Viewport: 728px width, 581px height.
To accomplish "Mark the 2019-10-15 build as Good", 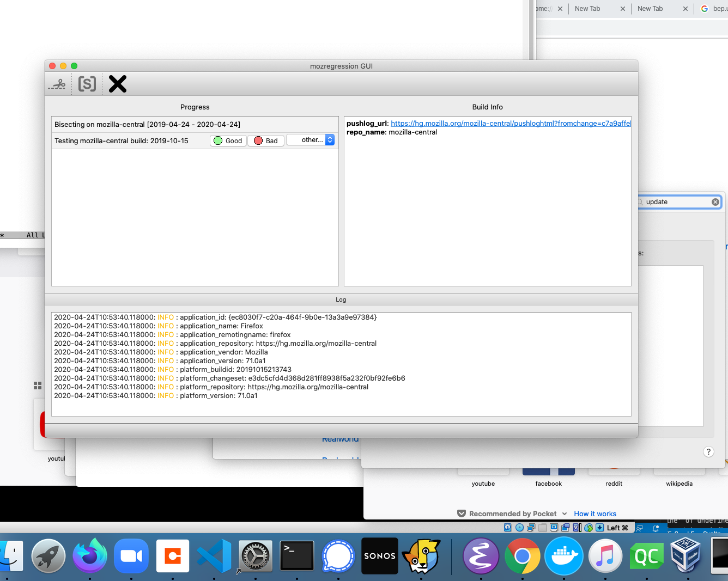I will [228, 140].
